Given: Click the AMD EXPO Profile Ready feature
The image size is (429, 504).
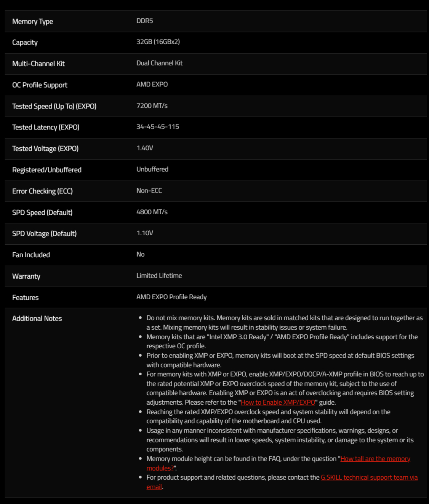Looking at the screenshot, I should point(171,297).
